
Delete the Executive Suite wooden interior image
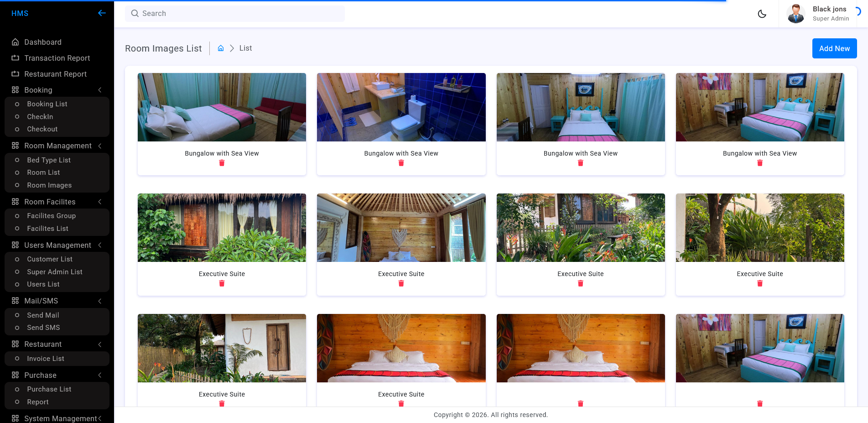(401, 283)
